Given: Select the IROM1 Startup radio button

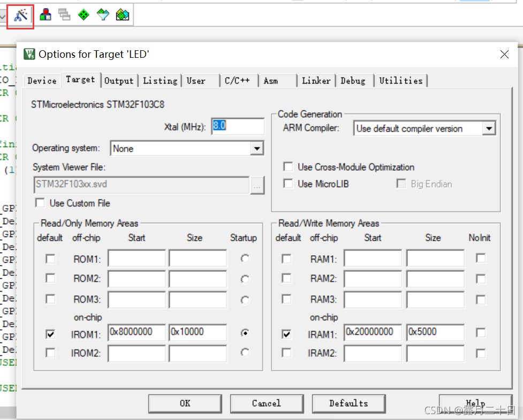Looking at the screenshot, I should click(245, 333).
